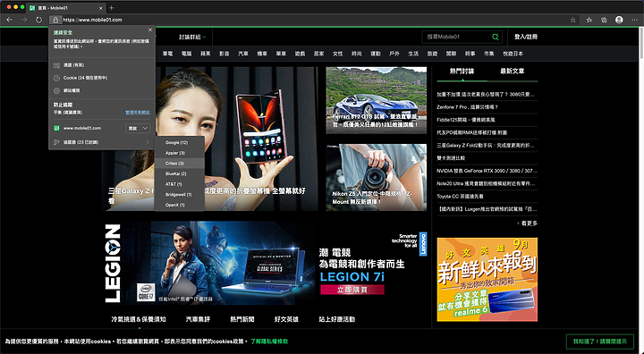Reload the page with the refresh icon
Viewport: 644px width, 354px height.
tap(38, 20)
